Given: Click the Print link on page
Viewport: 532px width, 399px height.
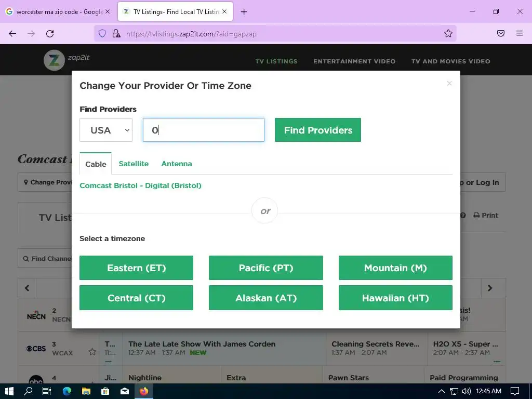Looking at the screenshot, I should pyautogui.click(x=486, y=216).
